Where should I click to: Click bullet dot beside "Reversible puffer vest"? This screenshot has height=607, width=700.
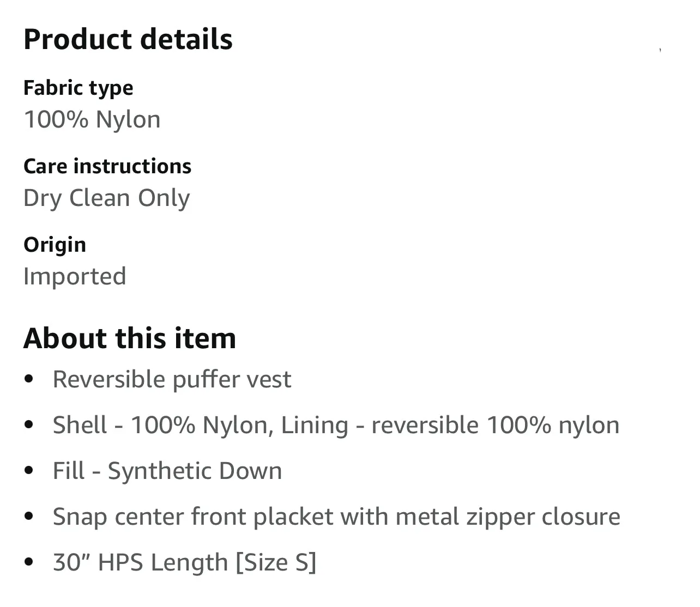[x=29, y=379]
